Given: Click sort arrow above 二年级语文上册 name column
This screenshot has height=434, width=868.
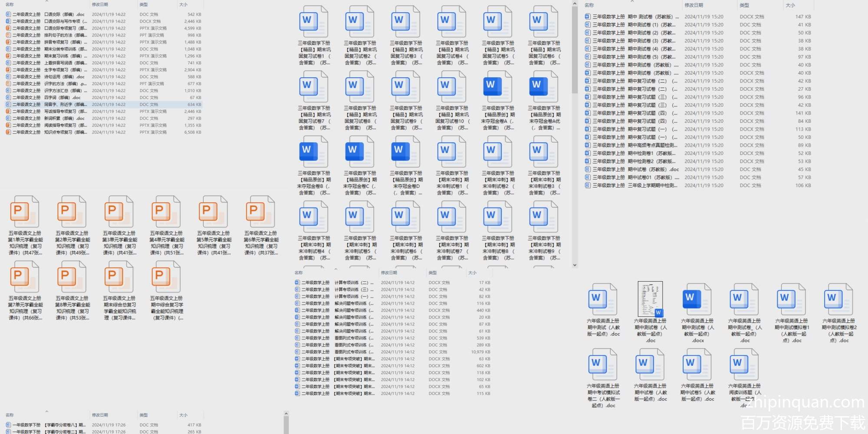Looking at the screenshot, I should pos(47,1).
